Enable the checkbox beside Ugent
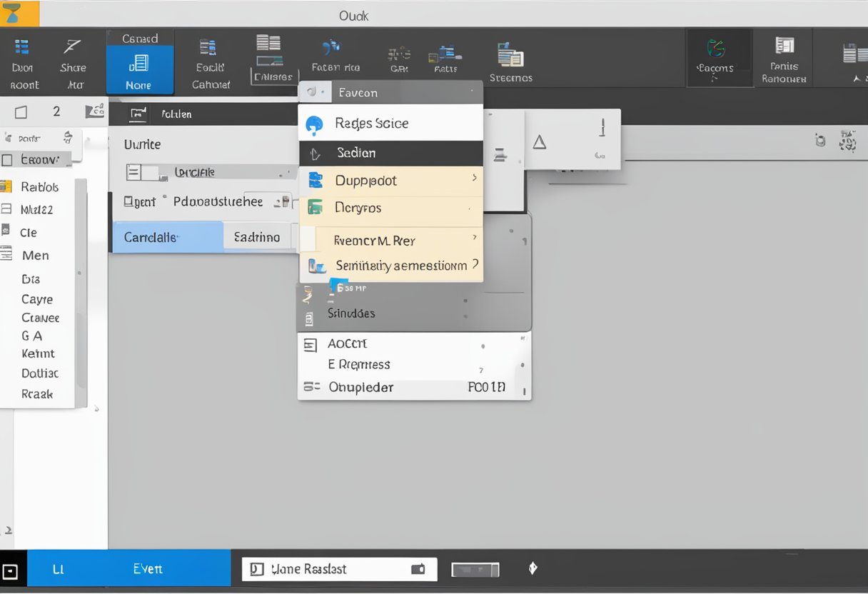This screenshot has height=594, width=868. (x=126, y=202)
